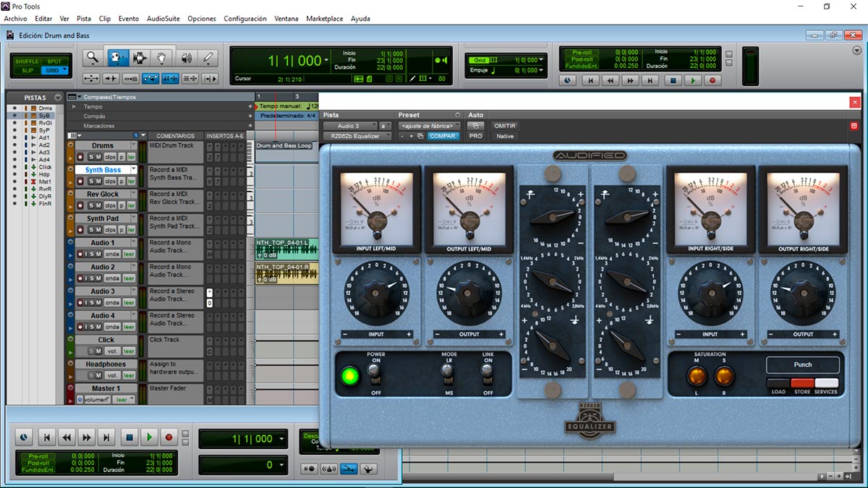Open the Ventana menu
The height and width of the screenshot is (488, 868).
[286, 19]
